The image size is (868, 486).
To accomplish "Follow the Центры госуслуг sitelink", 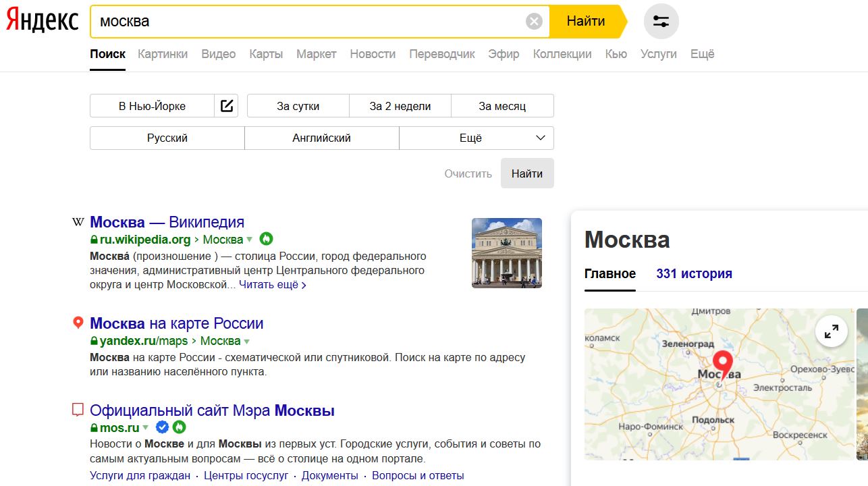I will (246, 476).
